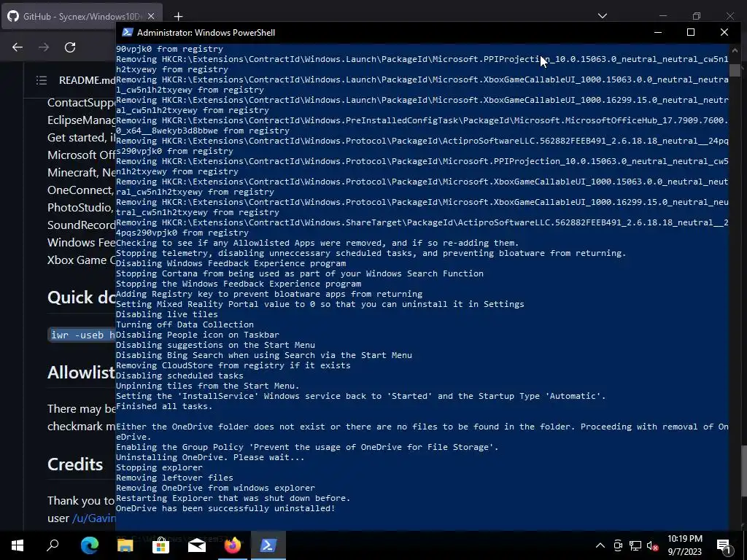This screenshot has height=560, width=747.
Task: Click PowerShell scrollbar up arrow
Action: pos(735,49)
